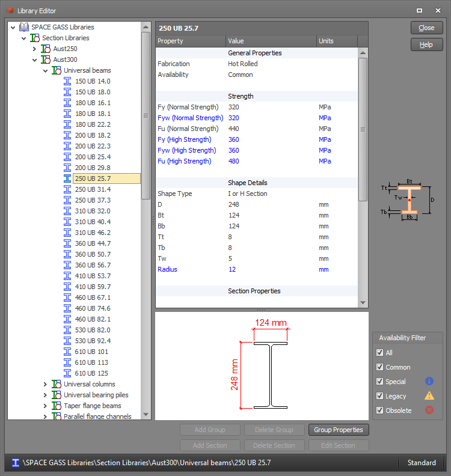Select the 610 UB 101 section

(92, 352)
